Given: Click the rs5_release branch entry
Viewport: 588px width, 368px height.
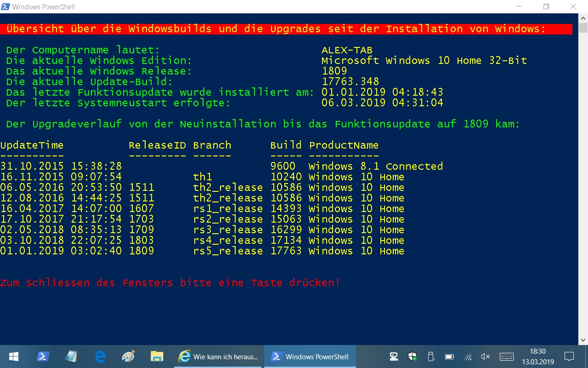Looking at the screenshot, I should click(x=228, y=251).
